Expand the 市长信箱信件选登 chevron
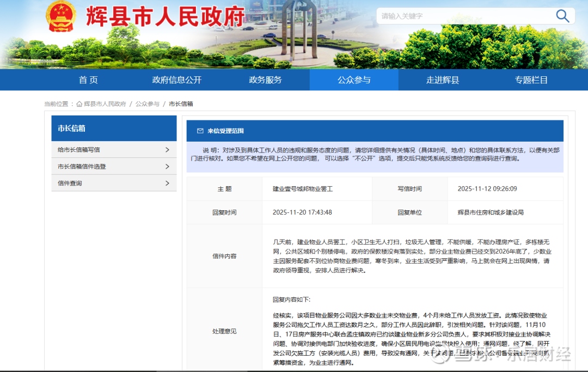 (167, 167)
